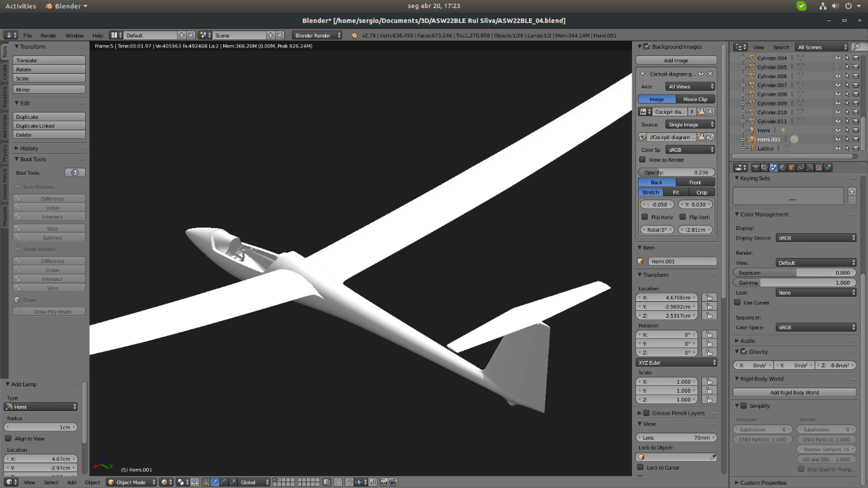Screen dimensions: 868x488
Task: Click the Render properties camera icon
Action: pos(755,168)
